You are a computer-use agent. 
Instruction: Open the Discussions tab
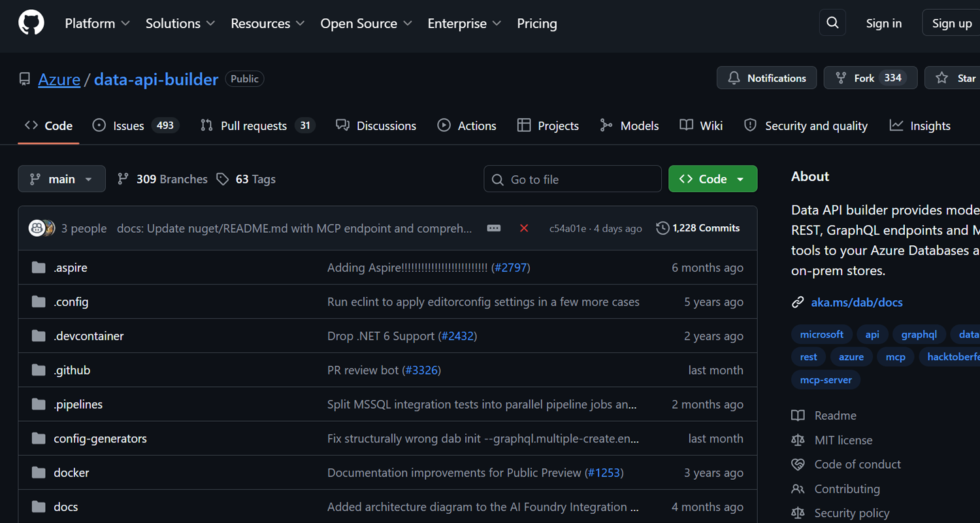click(x=376, y=126)
